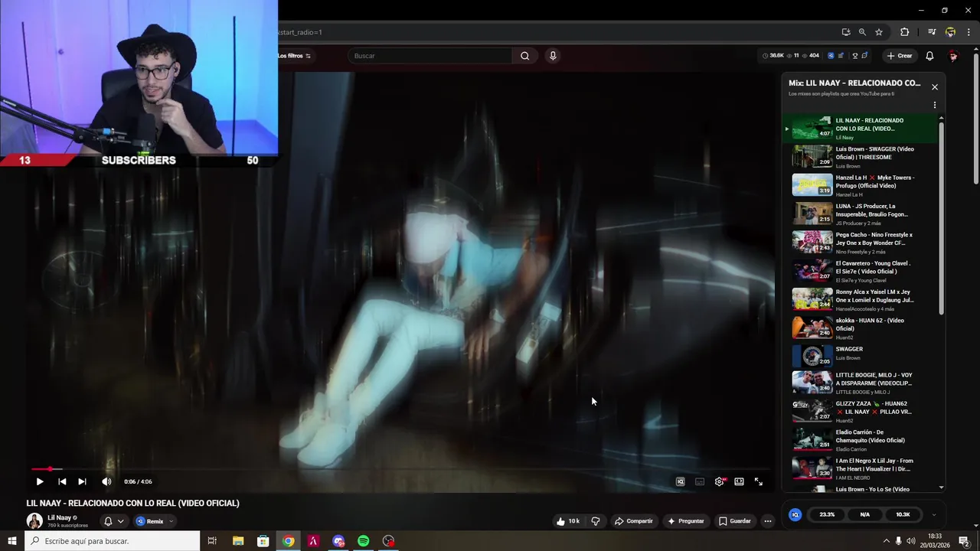Select the currently playing LIL NAAY playlist item

(x=861, y=129)
